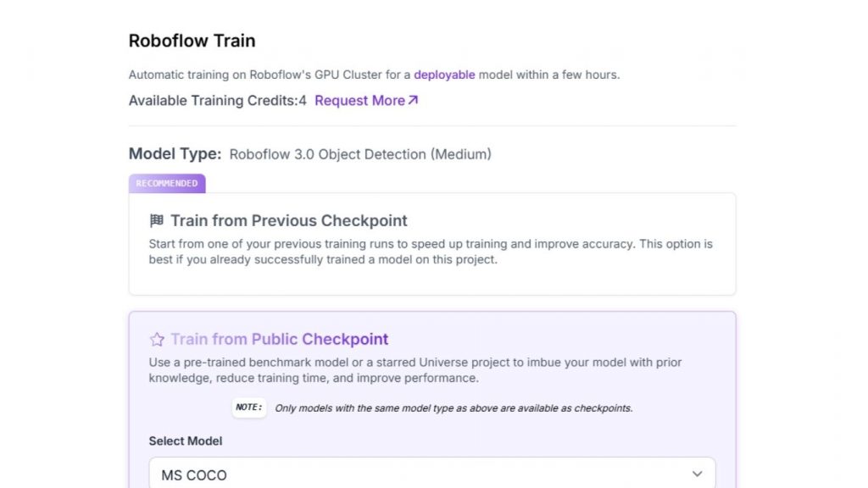Click the arrow icon after Request More
This screenshot has height=488, width=868.
tap(413, 100)
